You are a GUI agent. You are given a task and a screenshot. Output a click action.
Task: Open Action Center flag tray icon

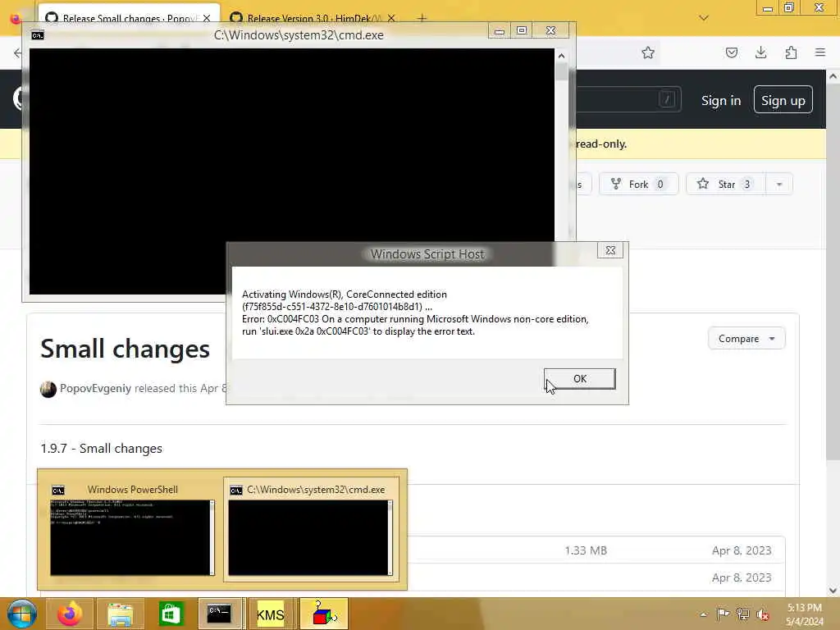[723, 614]
